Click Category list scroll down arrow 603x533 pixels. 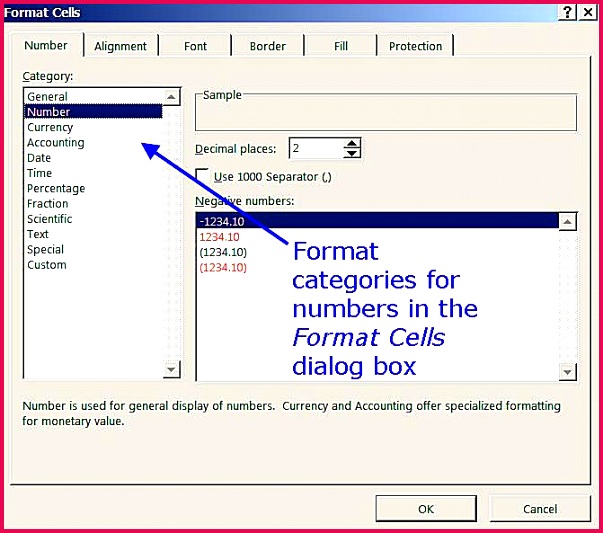(171, 370)
